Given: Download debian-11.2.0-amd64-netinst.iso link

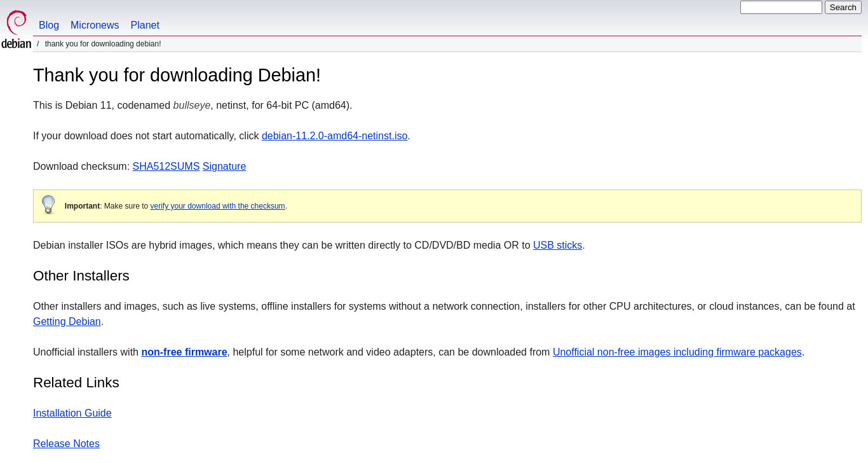Looking at the screenshot, I should [334, 136].
